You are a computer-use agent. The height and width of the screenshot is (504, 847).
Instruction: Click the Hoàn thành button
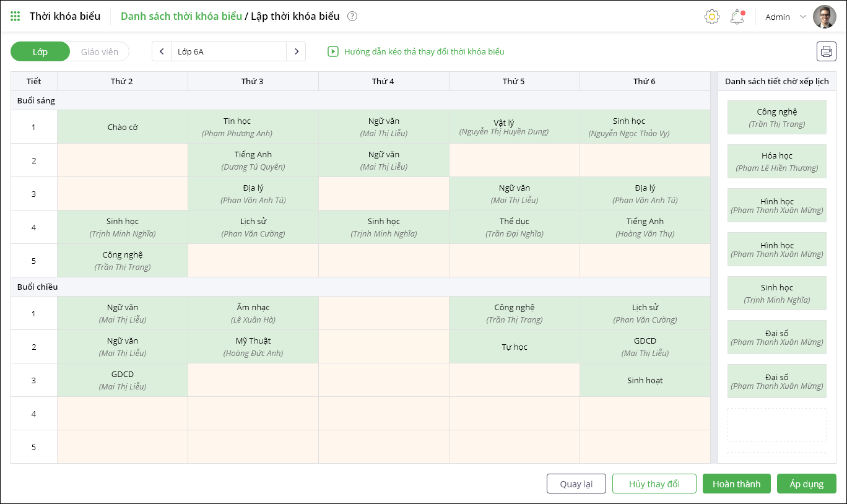pos(736,484)
